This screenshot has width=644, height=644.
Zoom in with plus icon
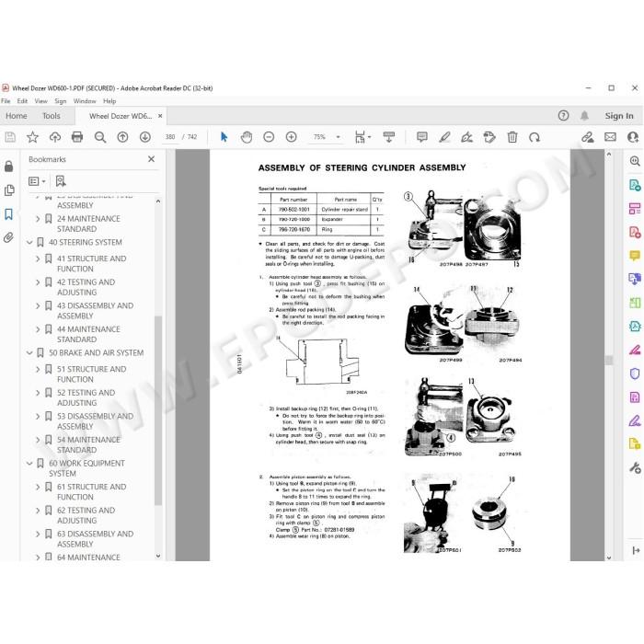pyautogui.click(x=292, y=137)
